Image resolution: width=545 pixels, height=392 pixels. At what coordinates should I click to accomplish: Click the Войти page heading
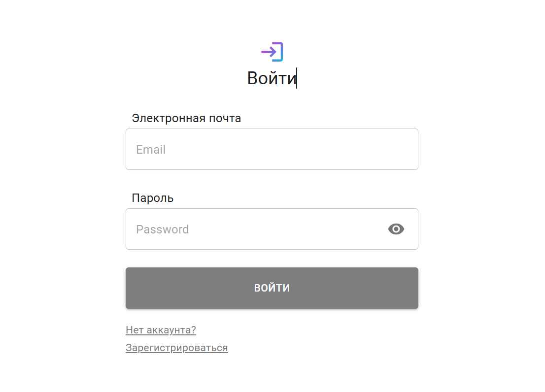click(272, 78)
